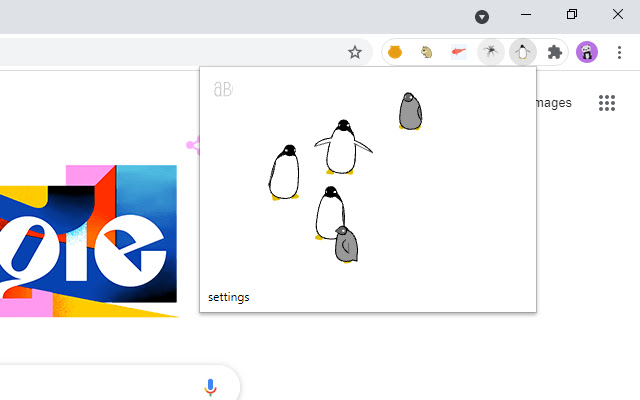Click the orange hamster extension icon
The height and width of the screenshot is (400, 640).
395,52
